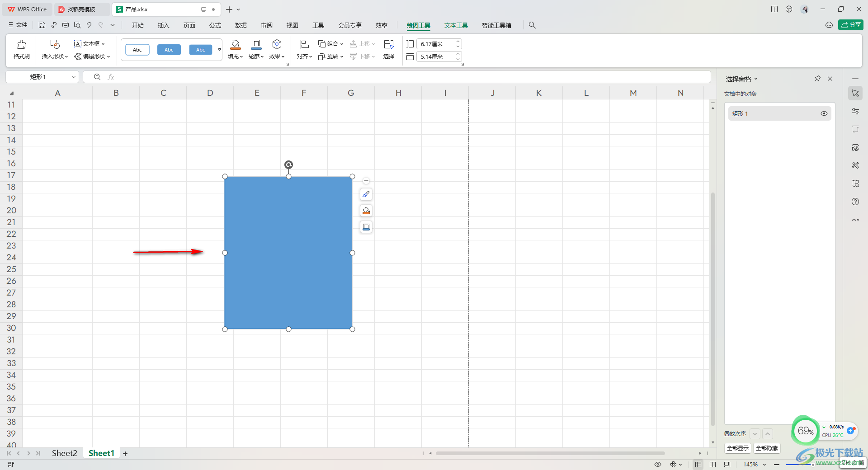Switch to the 插入 tab
This screenshot has height=470, width=868.
pyautogui.click(x=163, y=25)
